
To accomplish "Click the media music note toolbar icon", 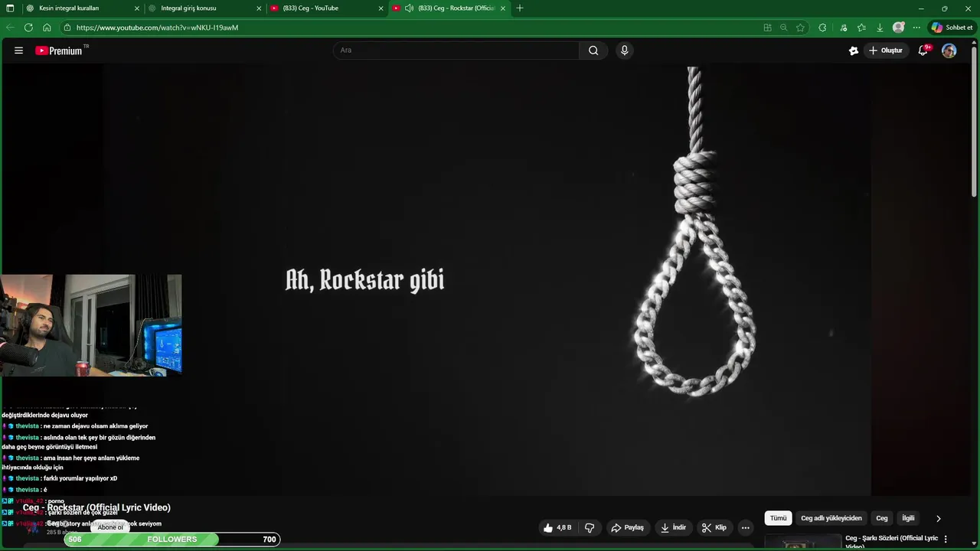I will (843, 28).
